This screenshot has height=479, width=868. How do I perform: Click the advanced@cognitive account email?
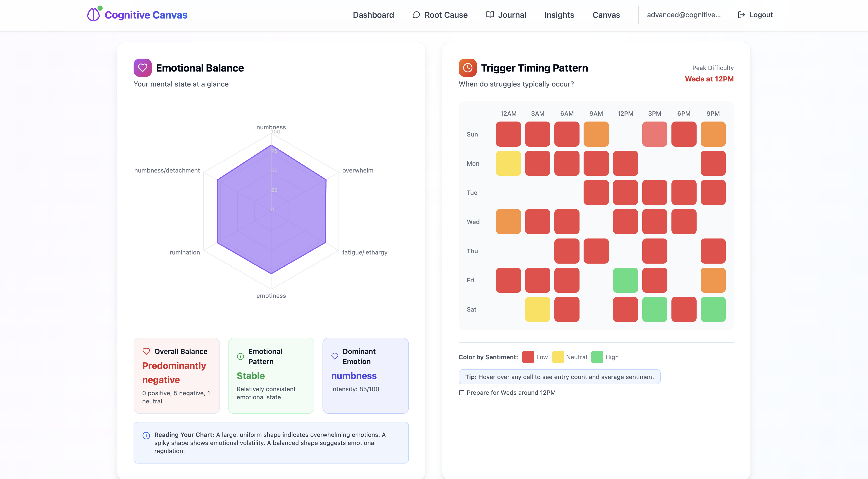pyautogui.click(x=683, y=15)
